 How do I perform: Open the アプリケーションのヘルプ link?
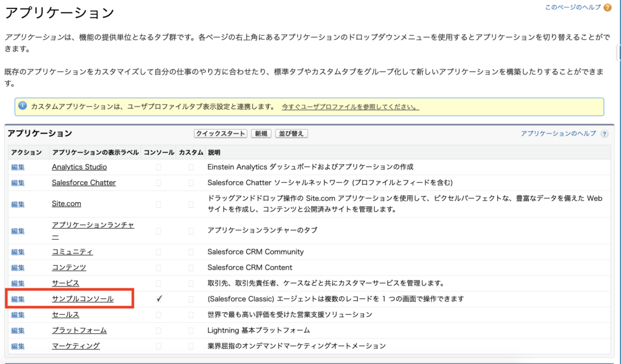559,133
